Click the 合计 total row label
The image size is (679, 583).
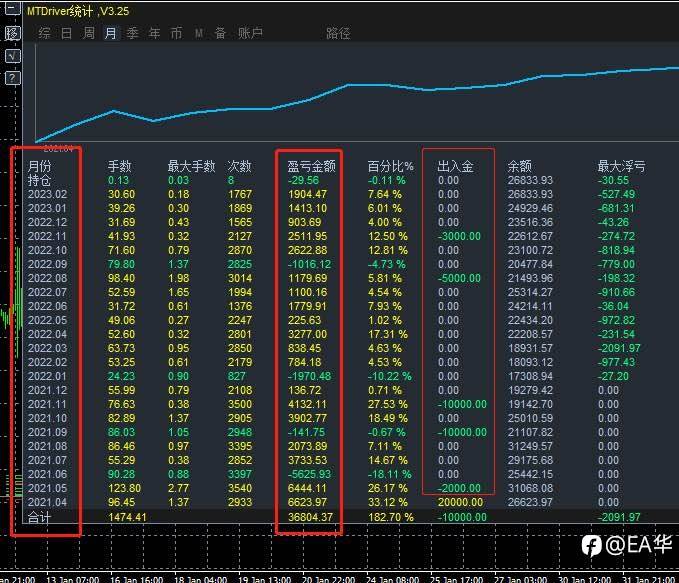pyautogui.click(x=39, y=517)
